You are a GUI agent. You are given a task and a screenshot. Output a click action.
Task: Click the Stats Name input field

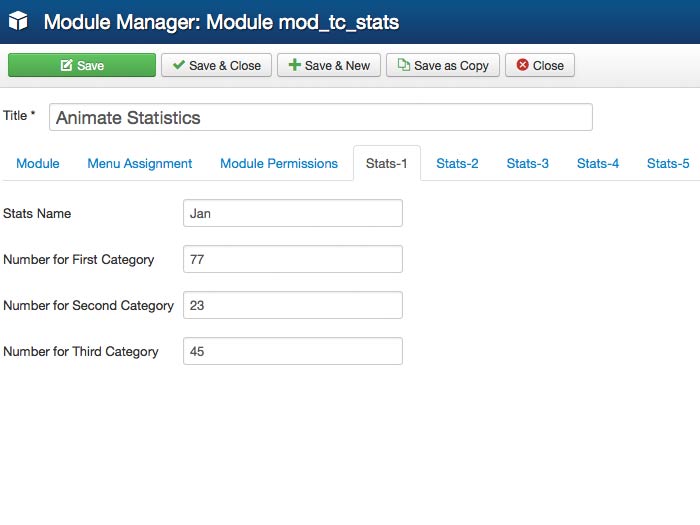[x=293, y=213]
